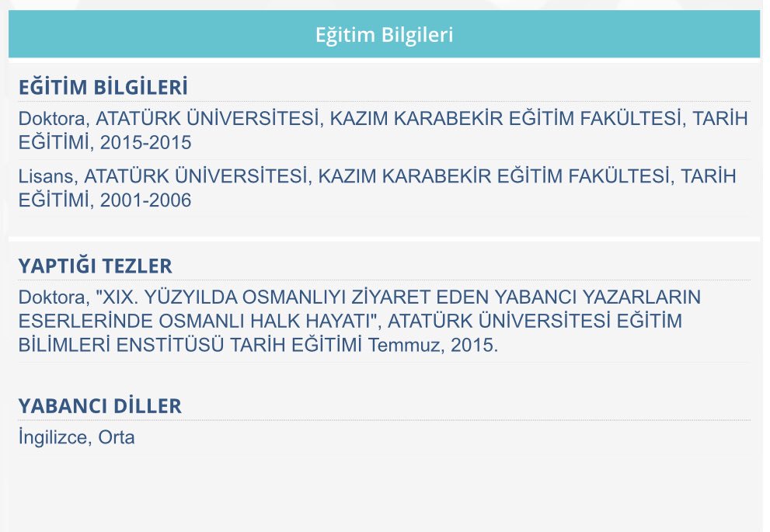Click the Temmuz, 2015 thesis date
Image resolution: width=770 pixels, height=532 pixels.
pos(433,345)
